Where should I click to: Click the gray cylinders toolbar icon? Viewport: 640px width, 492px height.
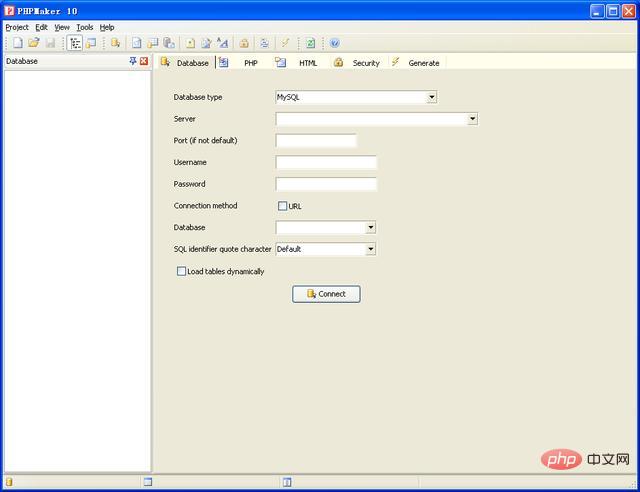[169, 43]
